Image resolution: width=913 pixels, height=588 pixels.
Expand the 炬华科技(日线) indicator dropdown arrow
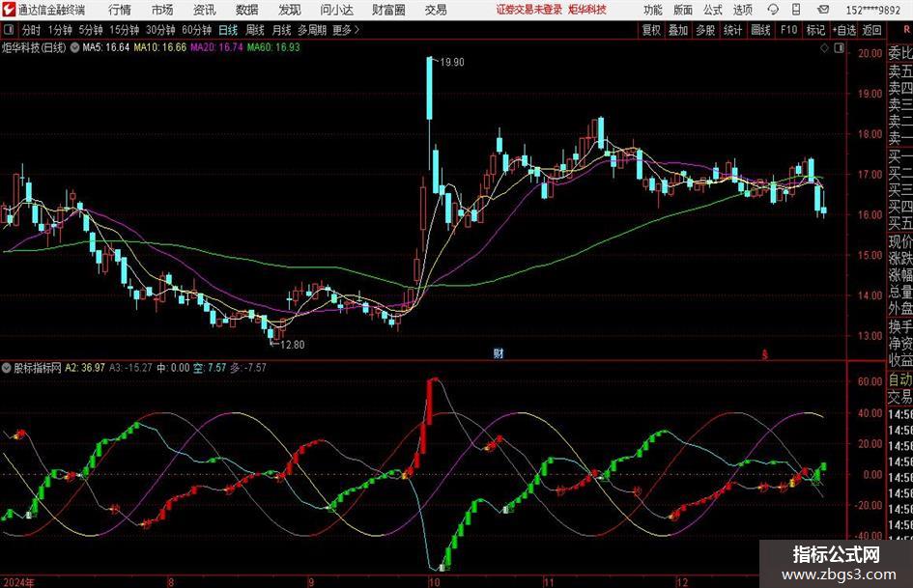click(74, 47)
